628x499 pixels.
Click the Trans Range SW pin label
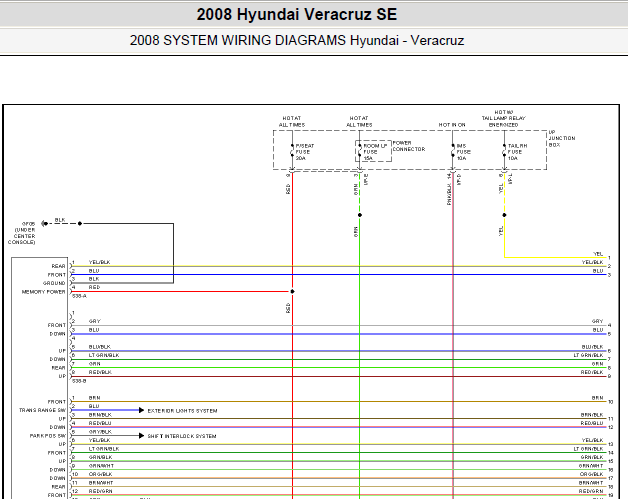[42, 410]
